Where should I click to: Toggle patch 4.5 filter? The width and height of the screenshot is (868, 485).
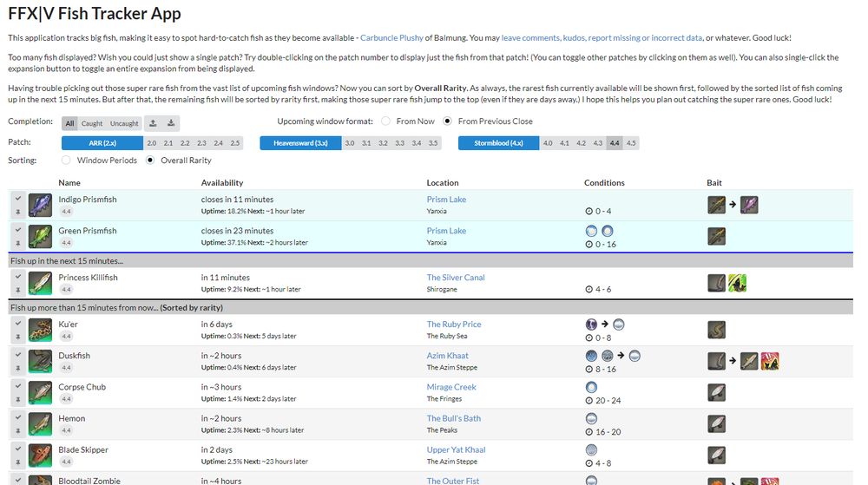coord(631,143)
